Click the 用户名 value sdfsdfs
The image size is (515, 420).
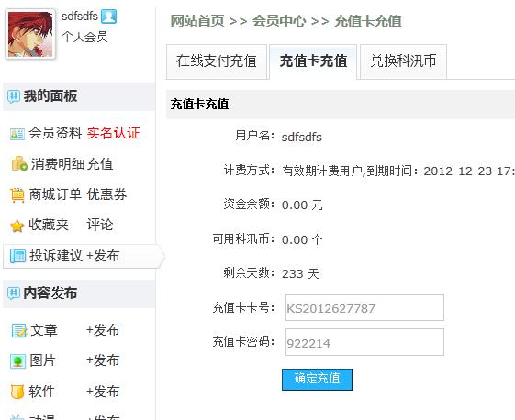pos(301,137)
